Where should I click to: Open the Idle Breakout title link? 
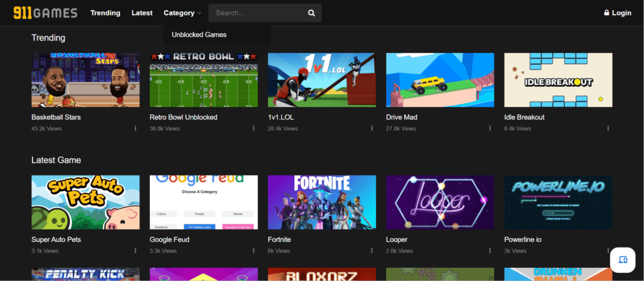coord(525,117)
